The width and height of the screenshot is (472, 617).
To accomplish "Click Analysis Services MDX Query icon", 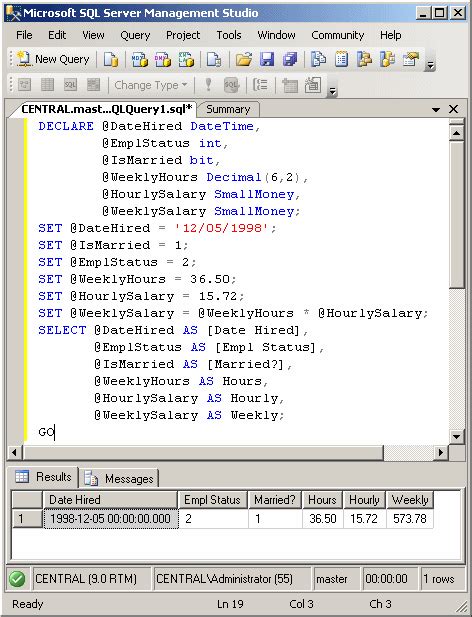I will click(140, 60).
